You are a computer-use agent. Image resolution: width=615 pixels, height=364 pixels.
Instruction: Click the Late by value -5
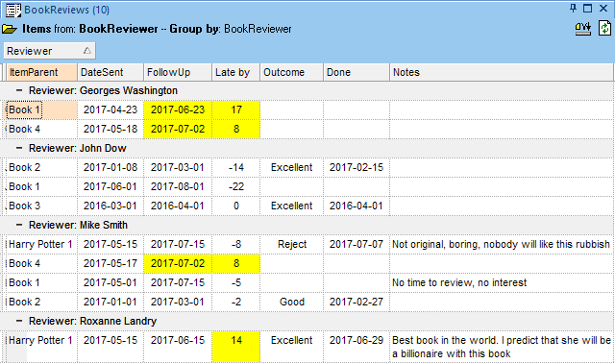click(x=236, y=282)
